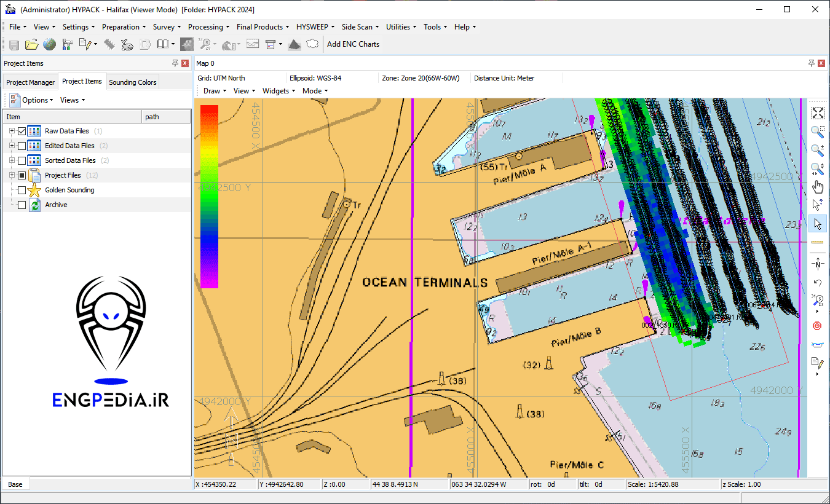830x504 pixels.
Task: Click the Golden Sounding tree item
Action: (x=69, y=190)
